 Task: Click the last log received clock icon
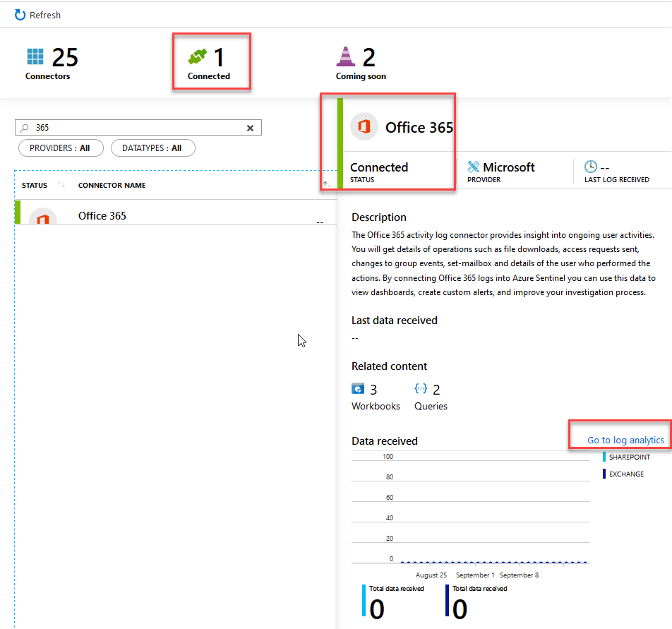coord(591,167)
